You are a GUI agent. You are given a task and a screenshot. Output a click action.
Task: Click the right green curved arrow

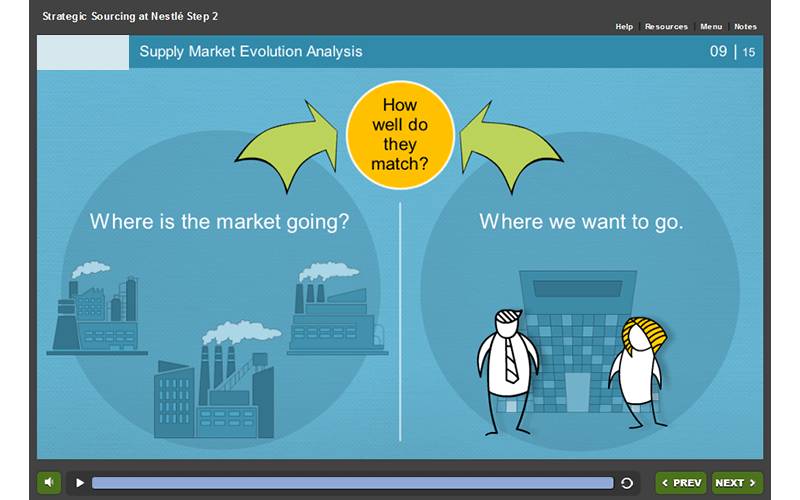[511, 146]
